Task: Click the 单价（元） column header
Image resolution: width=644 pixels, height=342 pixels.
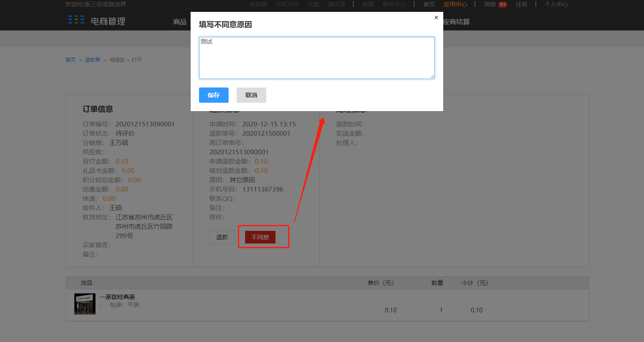Action: (381, 283)
